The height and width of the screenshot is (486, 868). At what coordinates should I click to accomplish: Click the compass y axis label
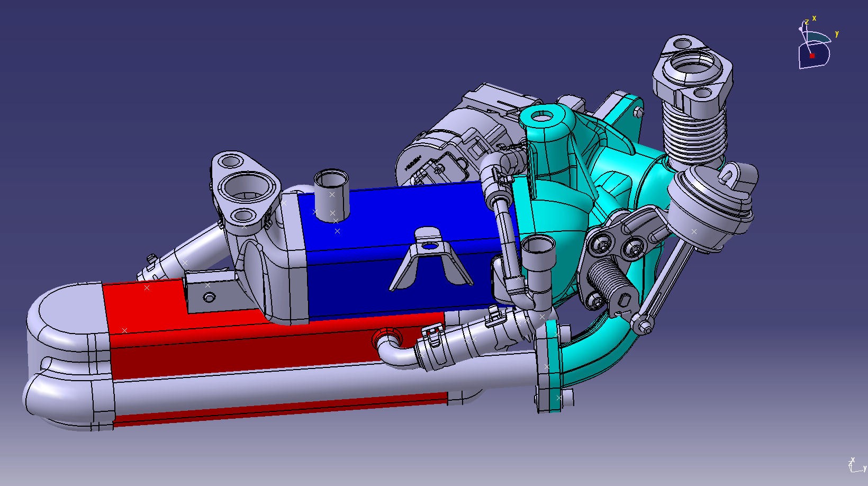click(837, 33)
